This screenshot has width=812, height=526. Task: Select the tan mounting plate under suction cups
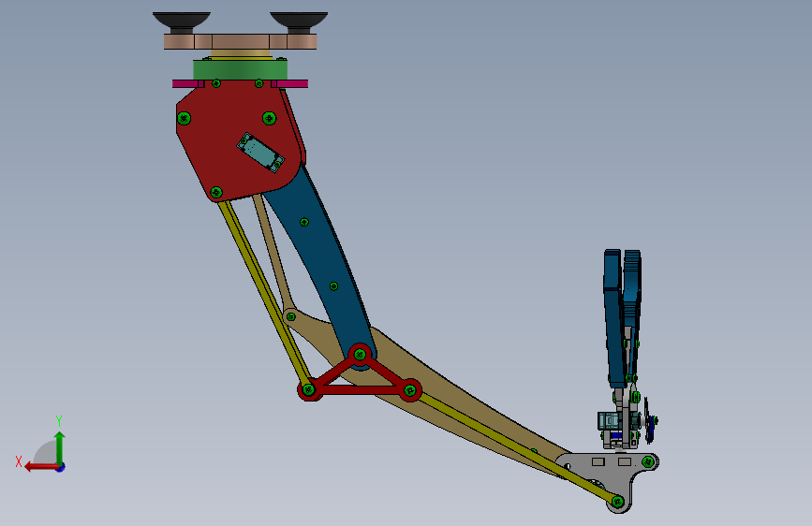[241, 41]
